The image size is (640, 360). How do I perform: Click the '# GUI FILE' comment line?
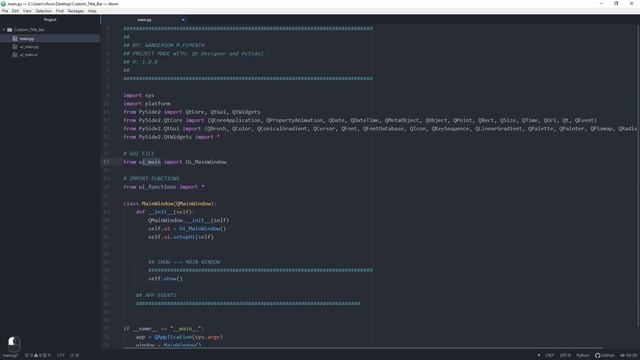139,154
